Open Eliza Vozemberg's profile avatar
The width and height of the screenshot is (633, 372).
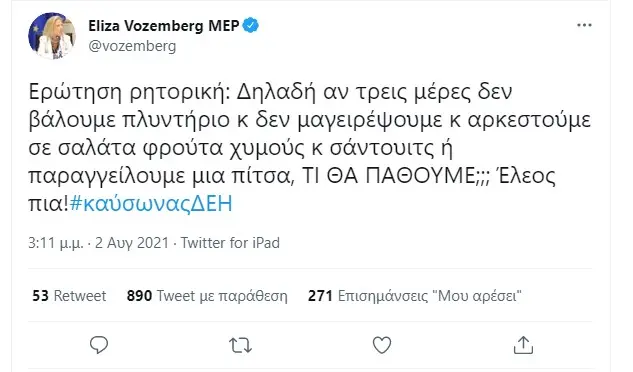(x=52, y=36)
